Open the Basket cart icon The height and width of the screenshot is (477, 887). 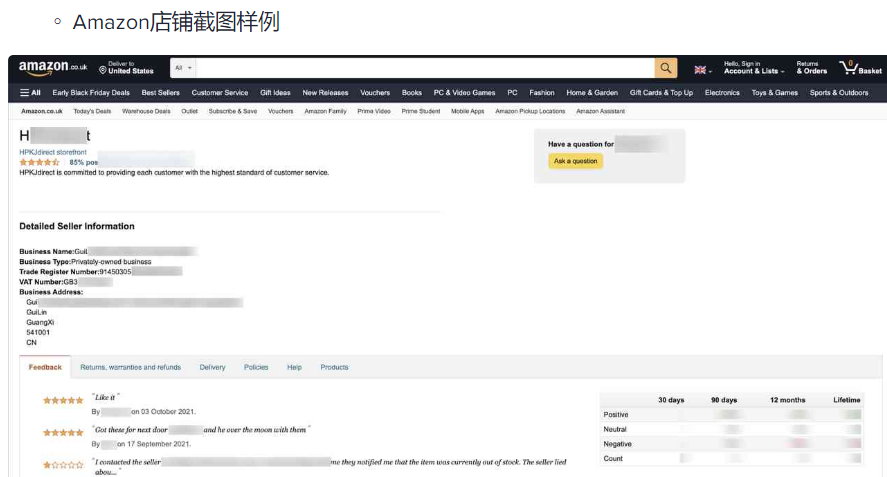(860, 68)
